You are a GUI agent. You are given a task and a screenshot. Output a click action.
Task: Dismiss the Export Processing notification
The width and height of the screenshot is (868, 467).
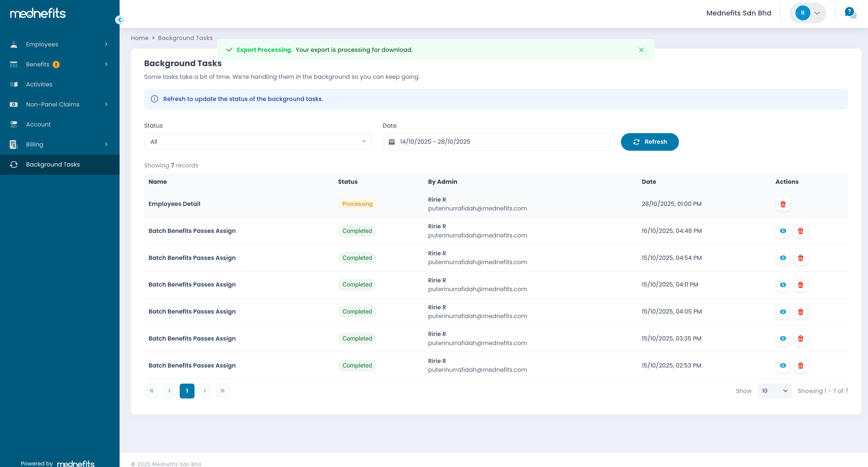[x=641, y=50]
